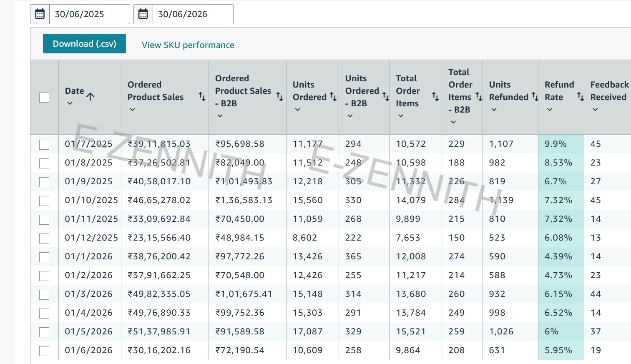Edit the start date field 30/06/2025
Image resolution: width=631 pixels, height=364 pixels.
pyautogui.click(x=89, y=14)
